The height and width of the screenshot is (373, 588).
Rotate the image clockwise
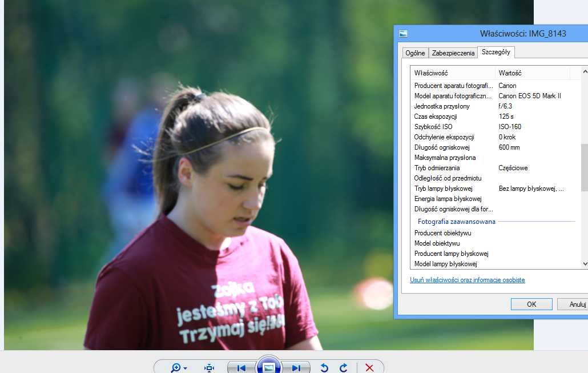click(343, 368)
